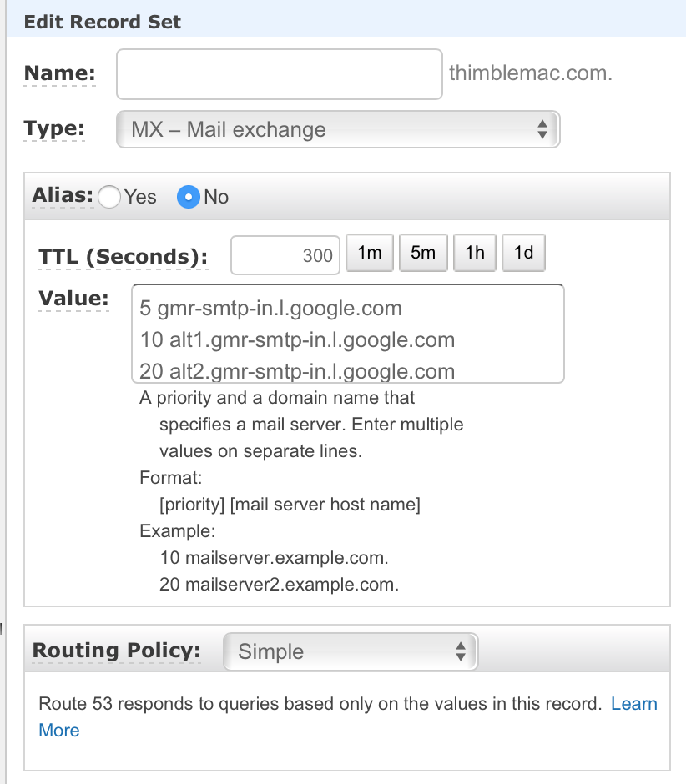Click the Value label for help
686x784 pixels.
coord(73,299)
